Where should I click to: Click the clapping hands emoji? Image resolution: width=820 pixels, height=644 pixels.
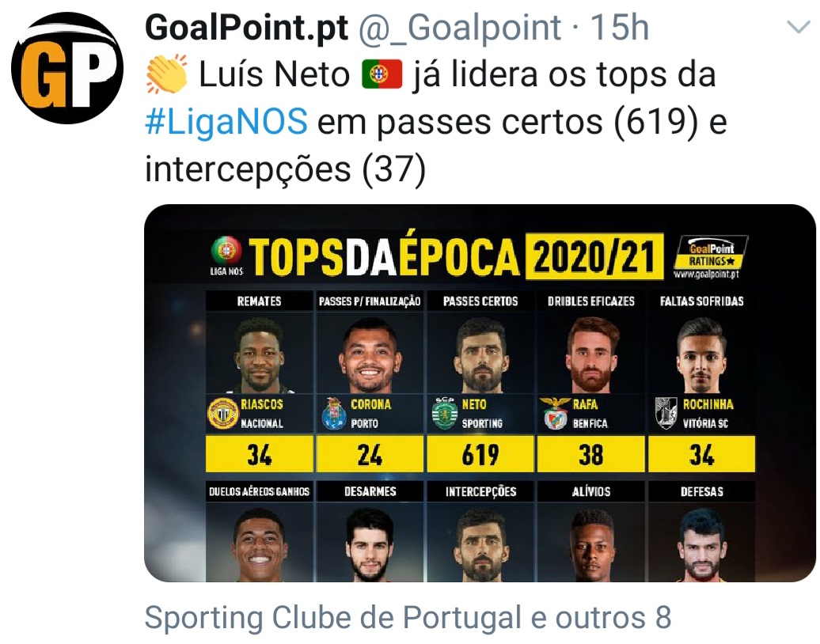167,74
